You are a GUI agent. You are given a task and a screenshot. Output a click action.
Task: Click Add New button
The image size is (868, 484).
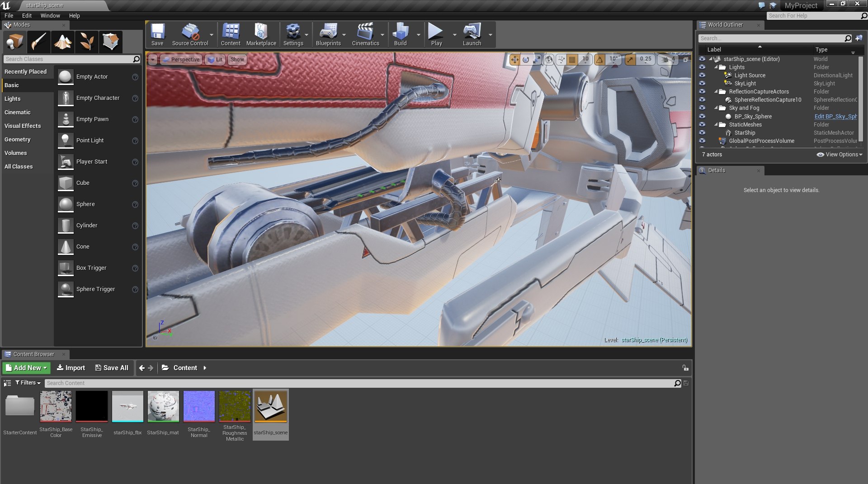(x=26, y=368)
